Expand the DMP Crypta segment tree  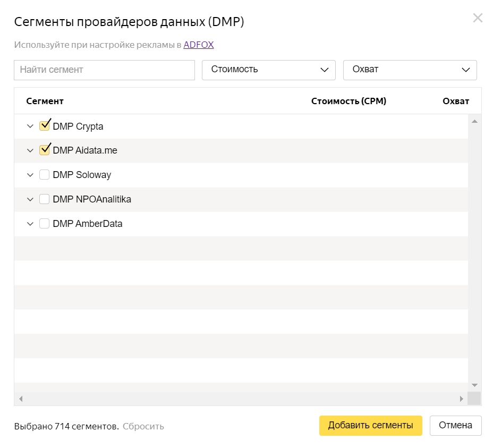(30, 126)
